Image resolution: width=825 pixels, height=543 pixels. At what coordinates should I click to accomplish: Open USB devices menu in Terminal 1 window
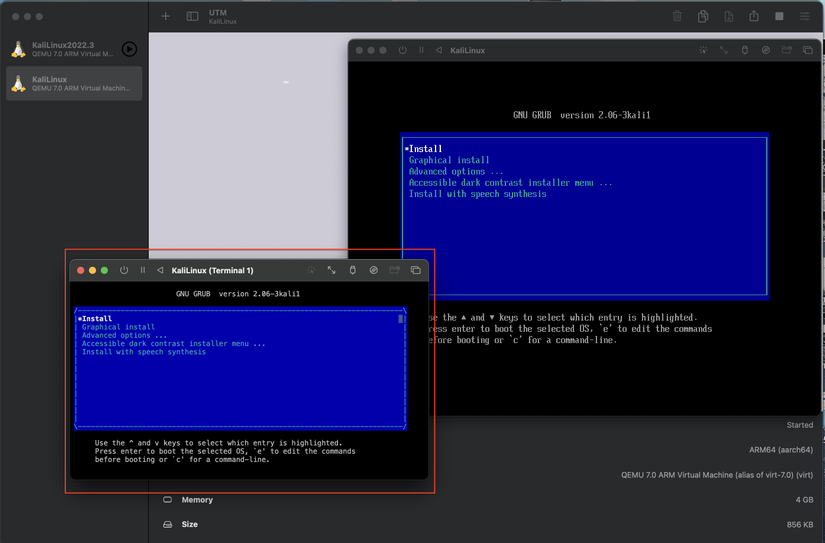coord(352,270)
